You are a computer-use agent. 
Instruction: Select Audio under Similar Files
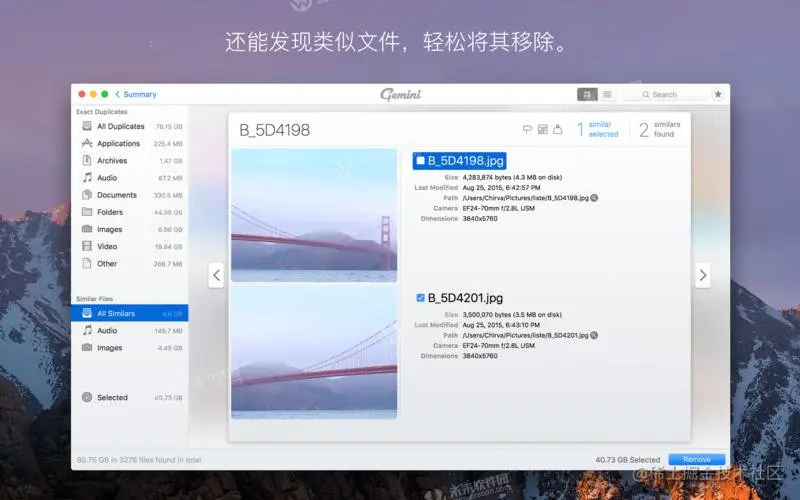[x=132, y=331]
